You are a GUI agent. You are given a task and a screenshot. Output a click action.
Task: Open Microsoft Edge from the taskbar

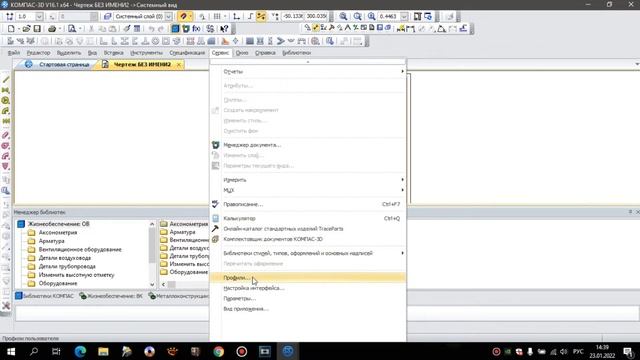pyautogui.click(x=80, y=351)
